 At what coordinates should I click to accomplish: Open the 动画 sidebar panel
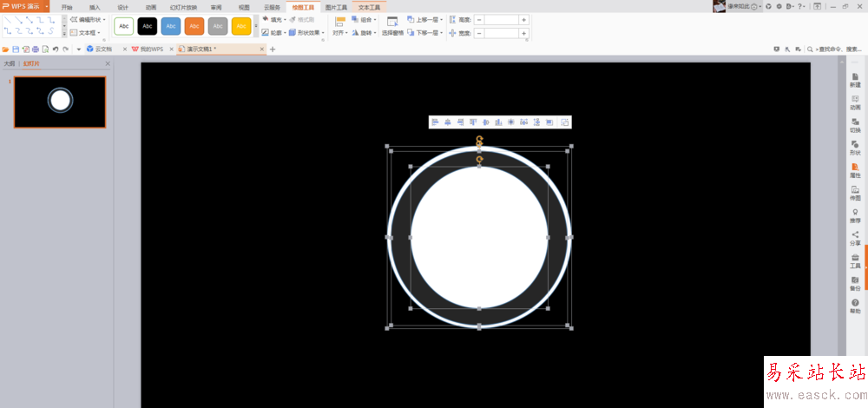coord(855,103)
